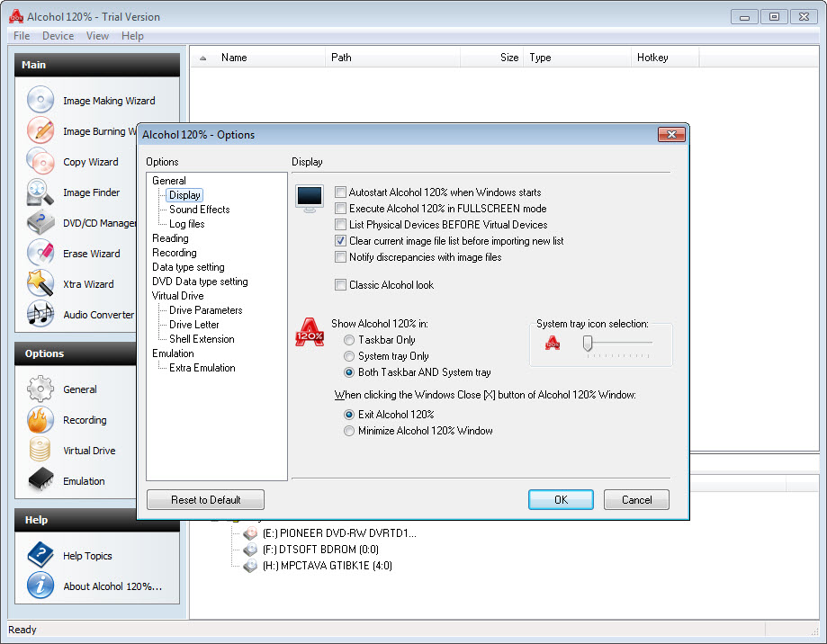Open the Help menu
Viewport: 827px width, 644px height.
click(x=132, y=36)
